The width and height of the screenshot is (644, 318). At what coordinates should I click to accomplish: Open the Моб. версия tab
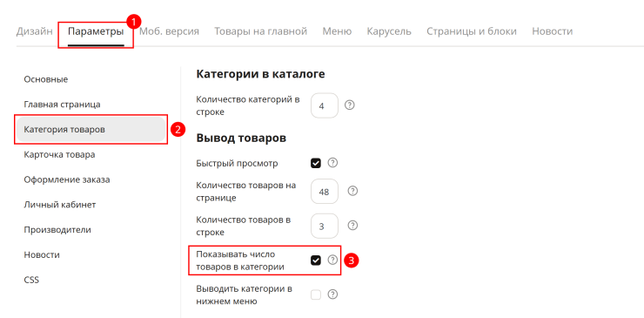[169, 31]
